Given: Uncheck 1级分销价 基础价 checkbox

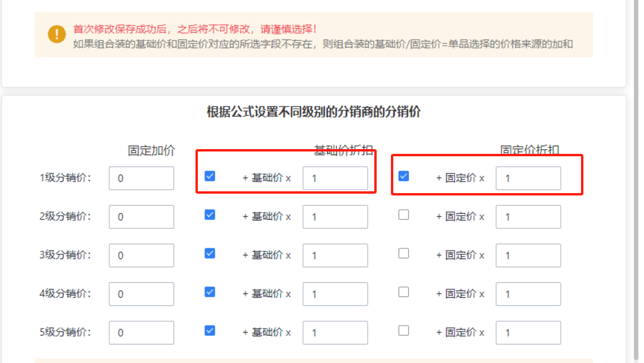Looking at the screenshot, I should (x=210, y=176).
